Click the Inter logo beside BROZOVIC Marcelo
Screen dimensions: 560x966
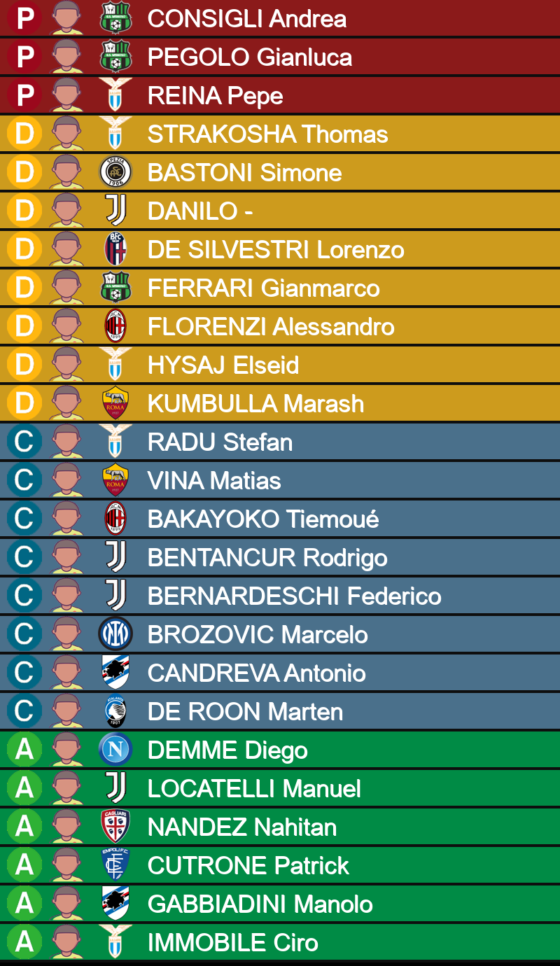[115, 634]
